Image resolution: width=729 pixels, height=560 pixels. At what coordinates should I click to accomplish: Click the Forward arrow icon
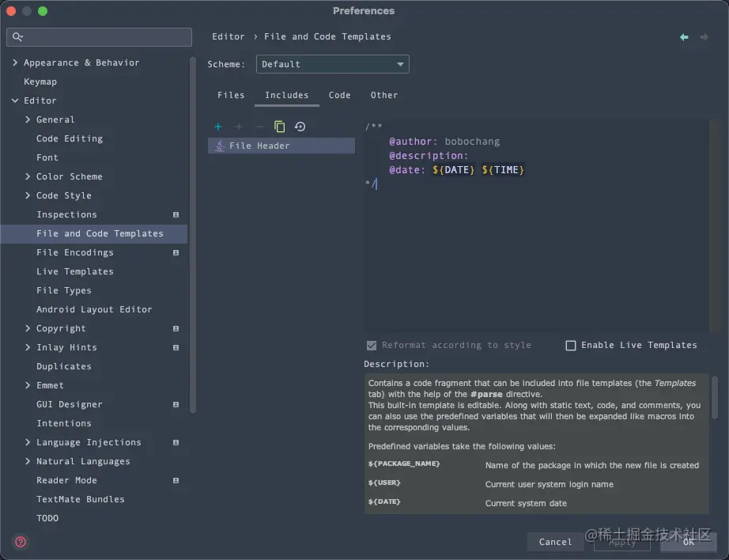coord(704,36)
